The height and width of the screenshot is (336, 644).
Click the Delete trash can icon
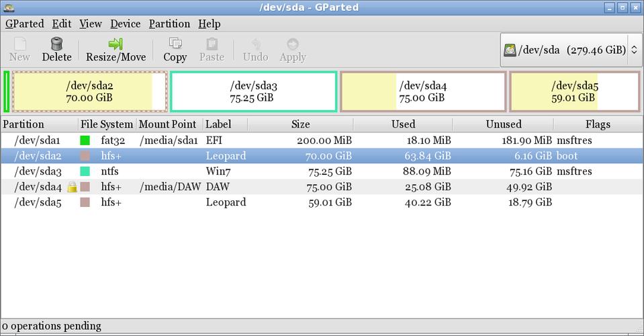point(56,44)
